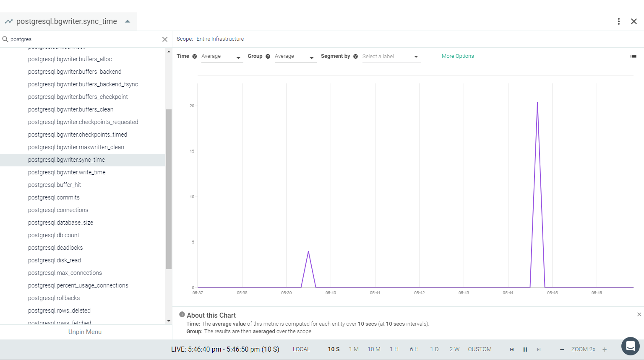Screen dimensions: 644x360
Task: Click the Unpin Menu button
Action: (x=85, y=332)
